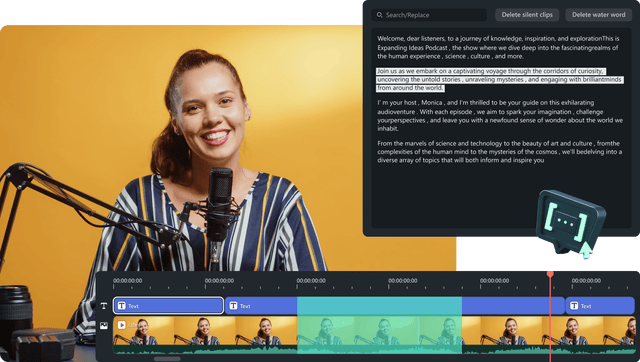
Task: Click the timeline horizontal scrollbar
Action: (x=167, y=359)
